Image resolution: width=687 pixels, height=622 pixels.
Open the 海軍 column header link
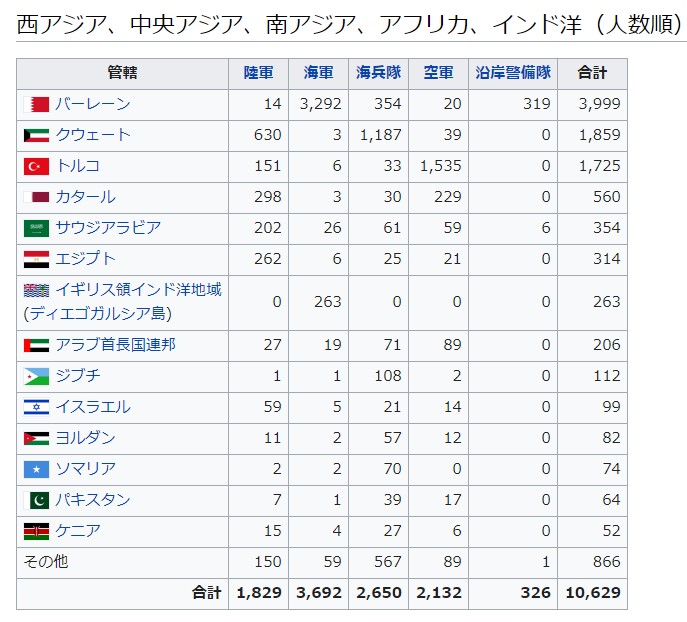[x=318, y=73]
